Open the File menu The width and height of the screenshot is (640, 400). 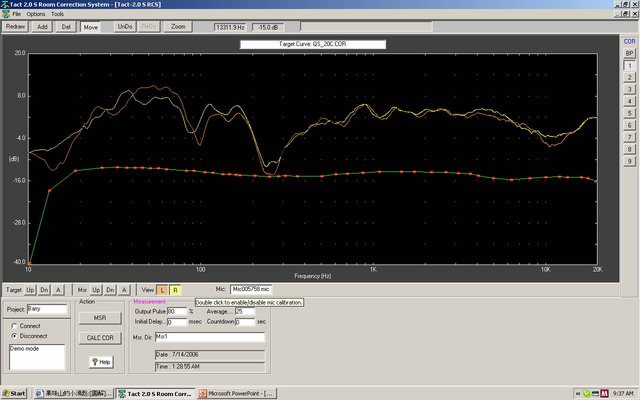pos(16,14)
